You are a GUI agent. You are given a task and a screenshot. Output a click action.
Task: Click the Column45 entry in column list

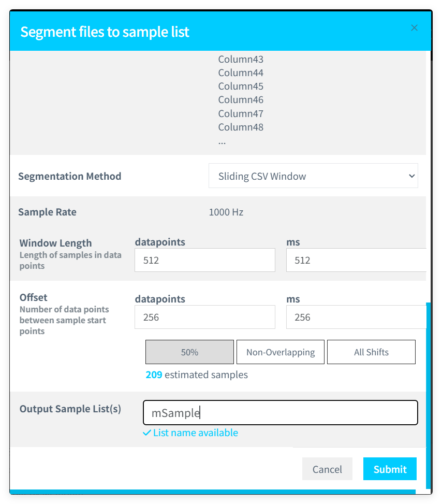pyautogui.click(x=241, y=86)
